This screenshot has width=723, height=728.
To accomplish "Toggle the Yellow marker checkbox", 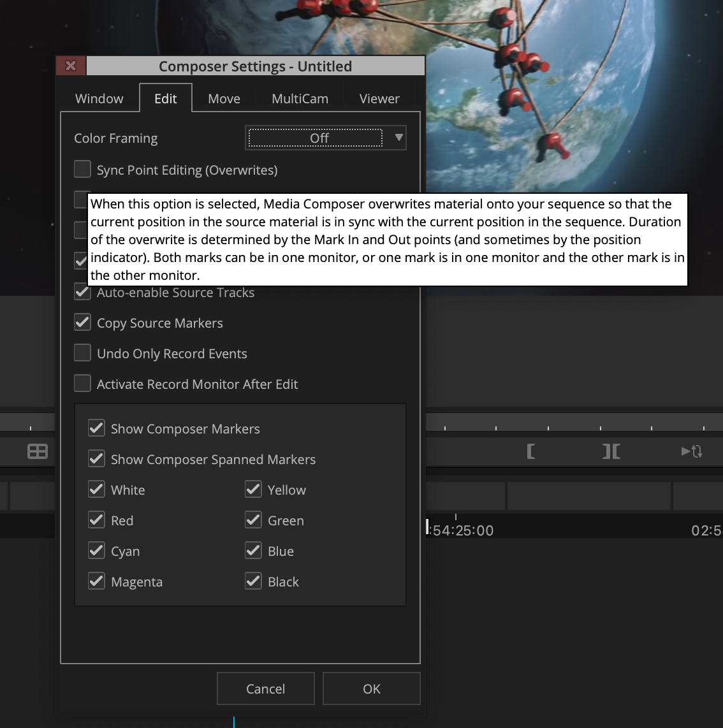I will [x=253, y=490].
